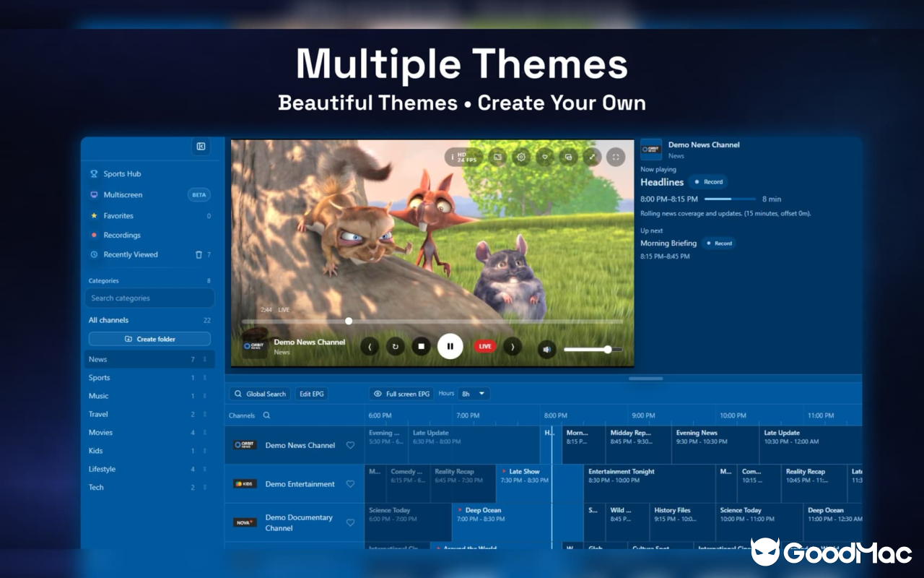Viewport: 924px width, 578px height.
Task: Go to previous channel in player
Action: 370,347
